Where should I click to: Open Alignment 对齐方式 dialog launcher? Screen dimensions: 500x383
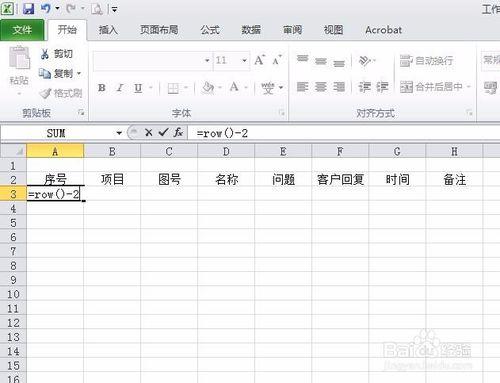pos(470,113)
